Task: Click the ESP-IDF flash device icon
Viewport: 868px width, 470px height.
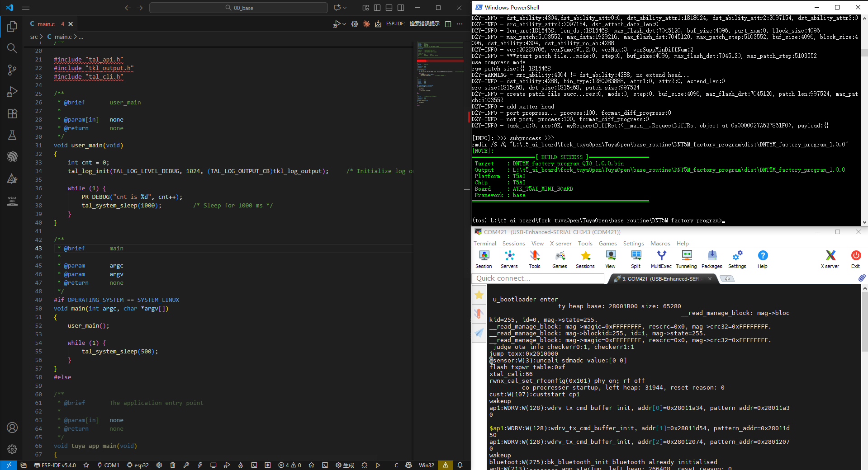Action: click(x=199, y=465)
